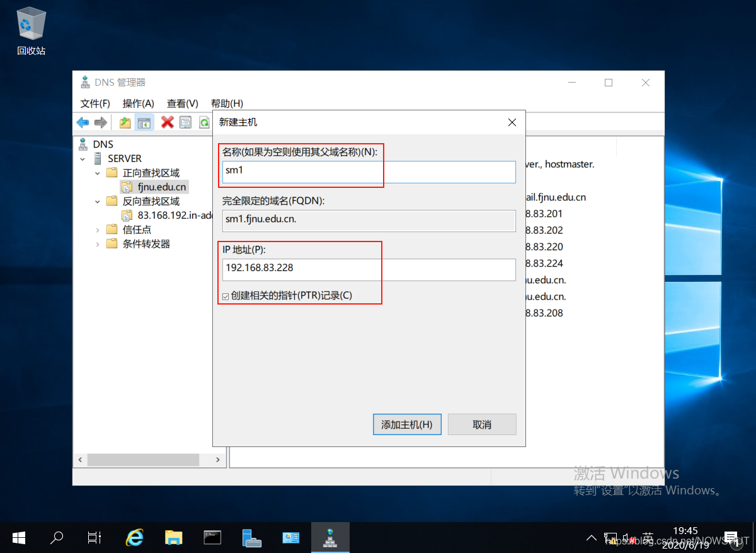Open the 操作(A) menu
This screenshot has height=553, width=756.
(138, 103)
